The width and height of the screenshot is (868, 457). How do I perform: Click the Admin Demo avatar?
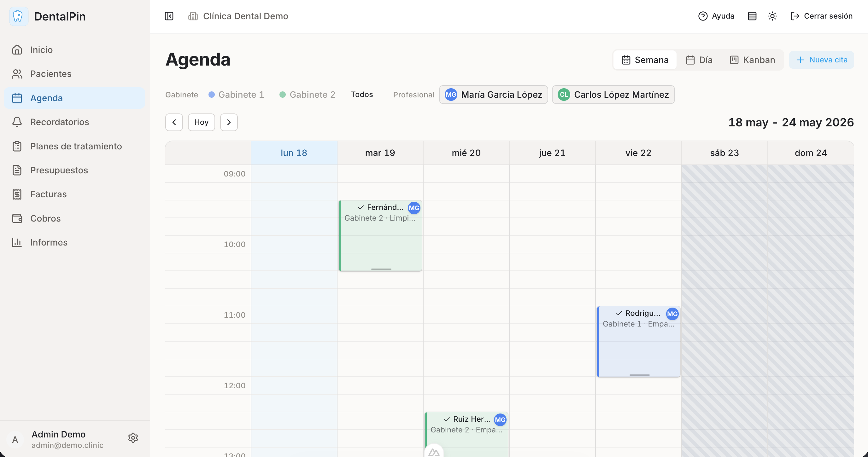pos(15,439)
